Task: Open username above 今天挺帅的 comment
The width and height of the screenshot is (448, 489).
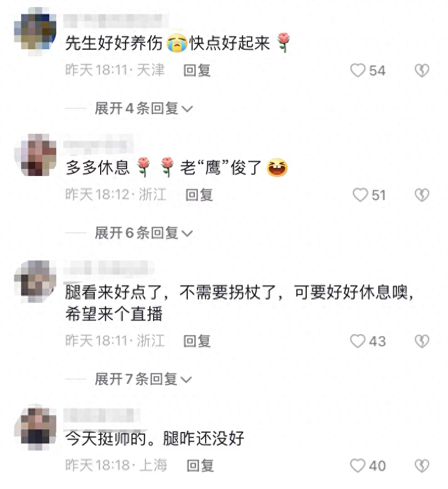Action: (x=102, y=415)
